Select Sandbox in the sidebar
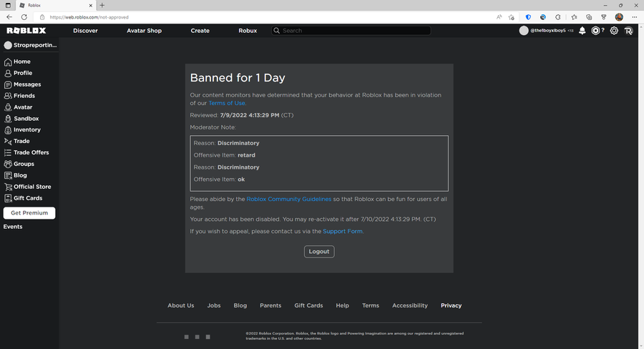The width and height of the screenshot is (644, 349). pos(21,118)
